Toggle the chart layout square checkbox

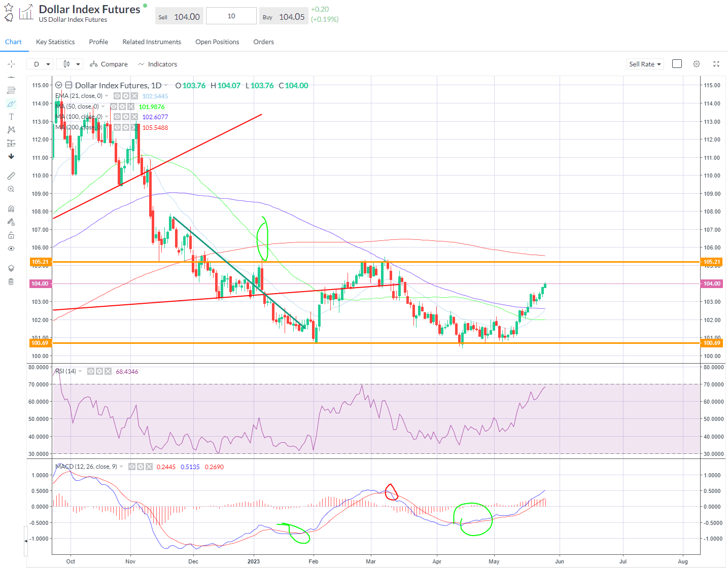pyautogui.click(x=677, y=64)
